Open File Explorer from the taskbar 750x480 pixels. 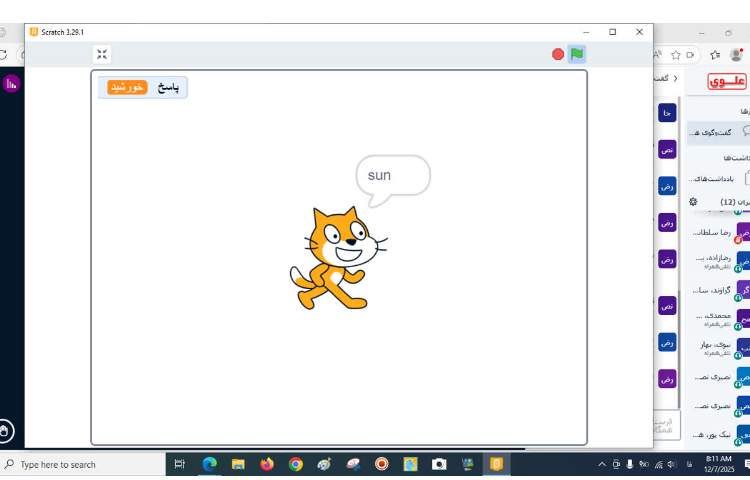coord(238,464)
